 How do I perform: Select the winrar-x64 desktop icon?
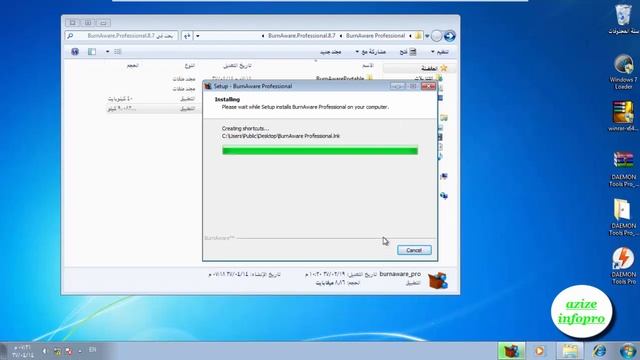pos(623,116)
